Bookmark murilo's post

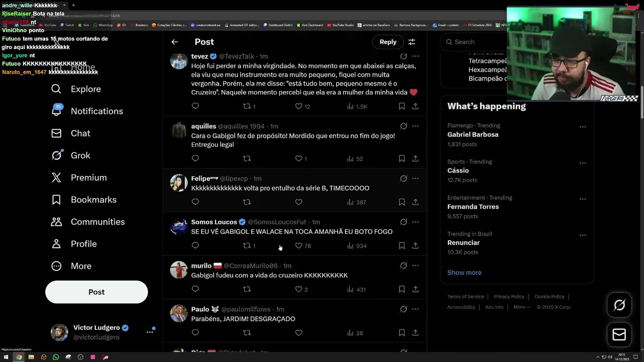click(401, 289)
